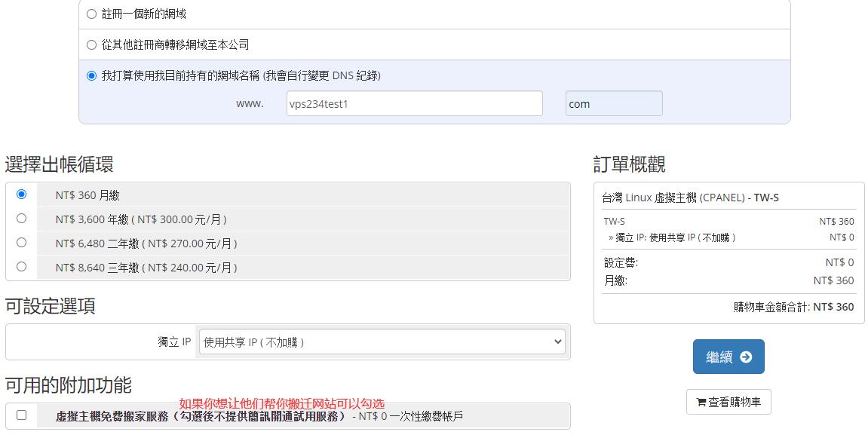
Task: Click the 購物車金額合計: NT$ 360 total
Action: click(793, 307)
